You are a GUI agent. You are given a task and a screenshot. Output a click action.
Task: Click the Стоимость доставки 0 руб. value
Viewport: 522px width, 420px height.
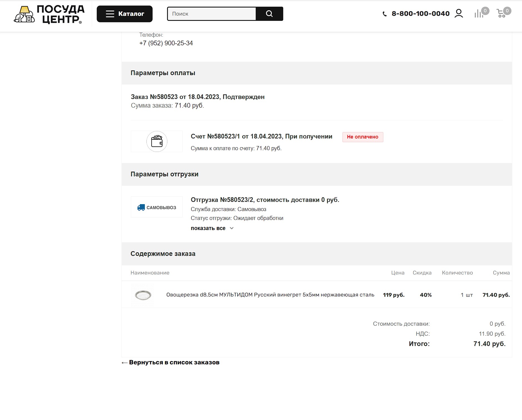pyautogui.click(x=498, y=324)
